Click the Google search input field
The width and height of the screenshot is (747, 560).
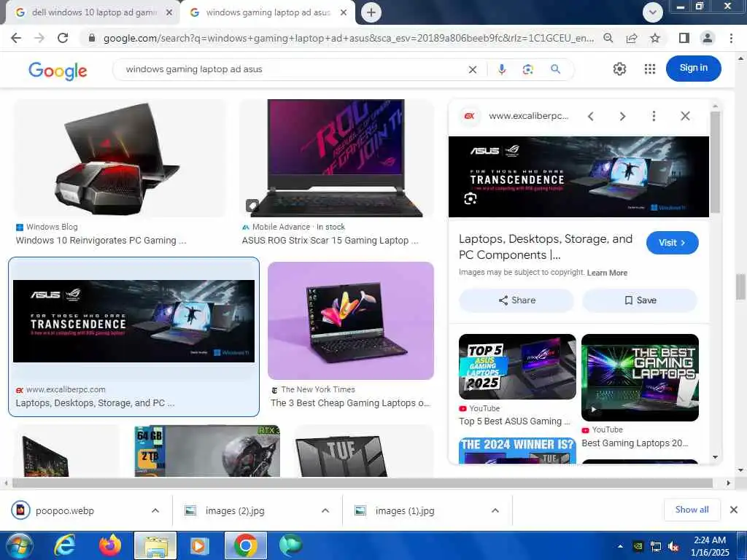[293, 69]
